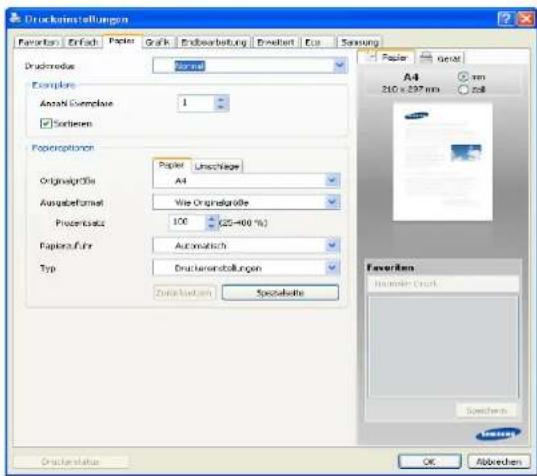Select the mm unit radio button
Screen dimensions: 537x476
coord(463,77)
